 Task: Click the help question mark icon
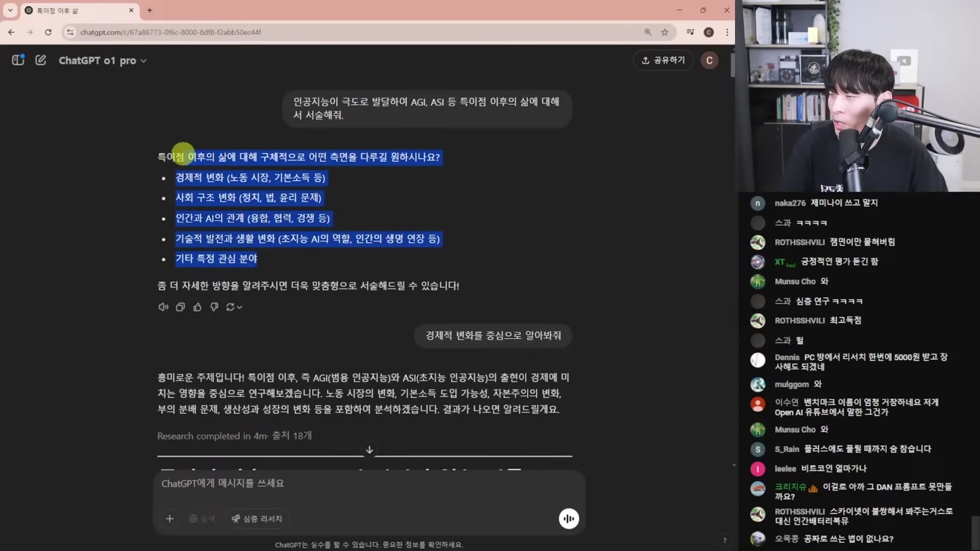(724, 540)
